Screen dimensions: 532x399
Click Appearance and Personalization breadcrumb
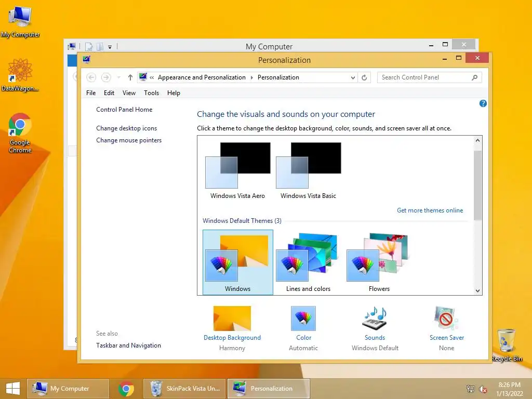coord(202,77)
